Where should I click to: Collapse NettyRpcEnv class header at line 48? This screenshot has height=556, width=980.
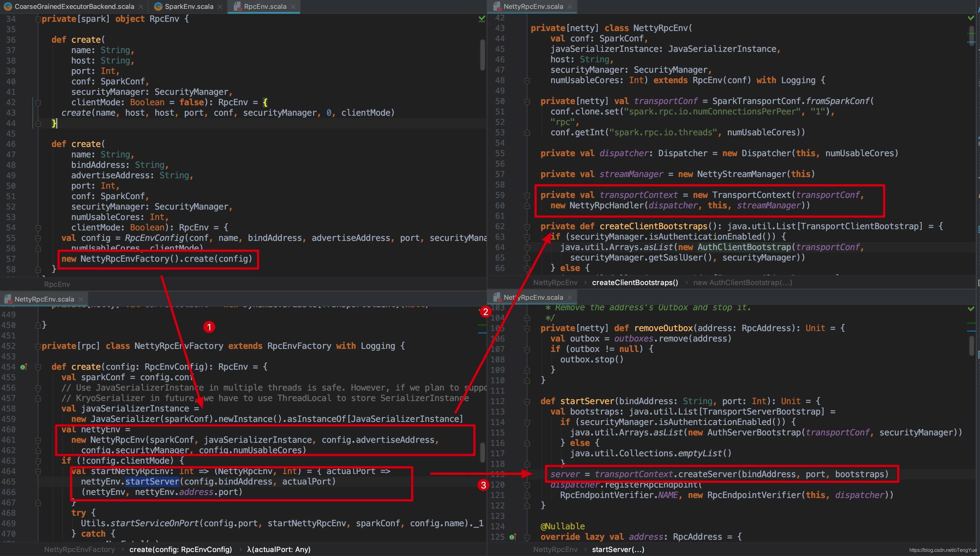[x=527, y=81]
